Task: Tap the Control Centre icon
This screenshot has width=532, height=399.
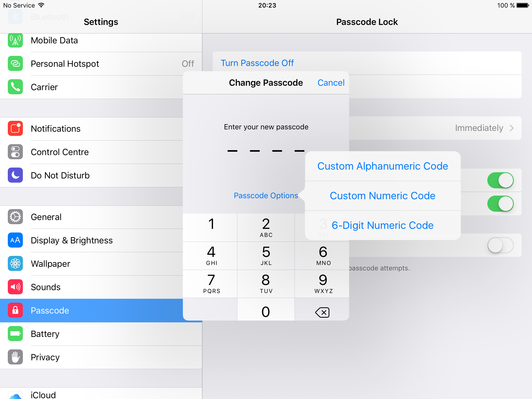Action: 15,152
